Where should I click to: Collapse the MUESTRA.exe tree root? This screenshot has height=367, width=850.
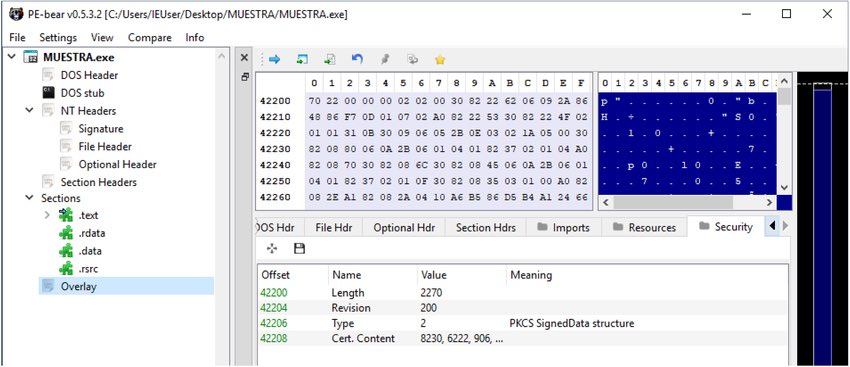(11, 57)
